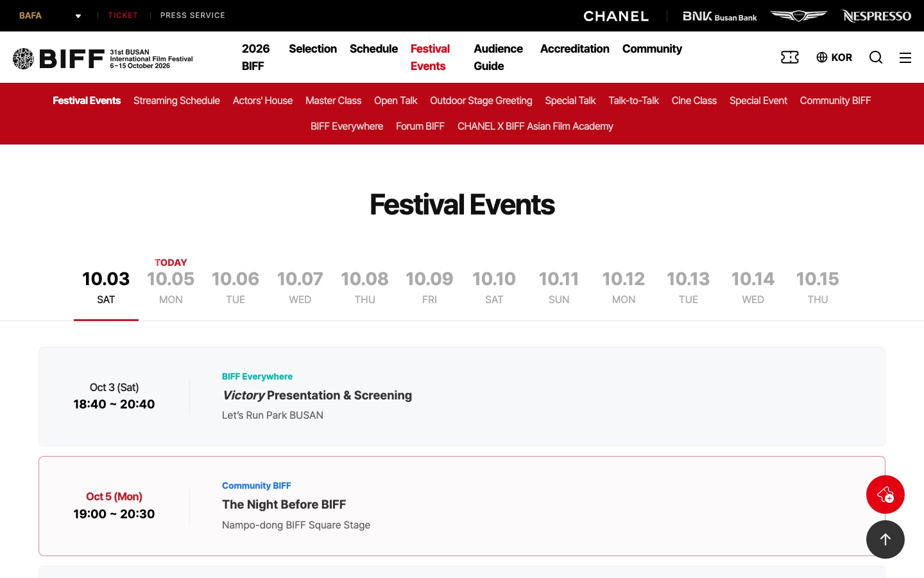Go to Open Talk submenu
Image resolution: width=924 pixels, height=578 pixels.
(395, 101)
